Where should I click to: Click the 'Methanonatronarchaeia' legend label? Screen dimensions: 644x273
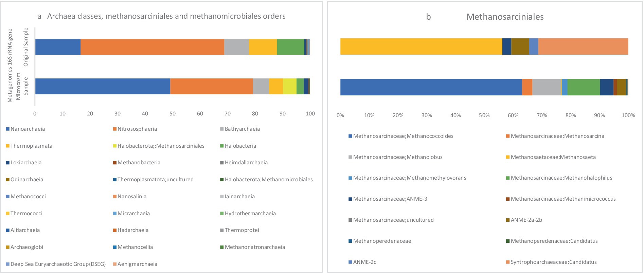coord(255,247)
